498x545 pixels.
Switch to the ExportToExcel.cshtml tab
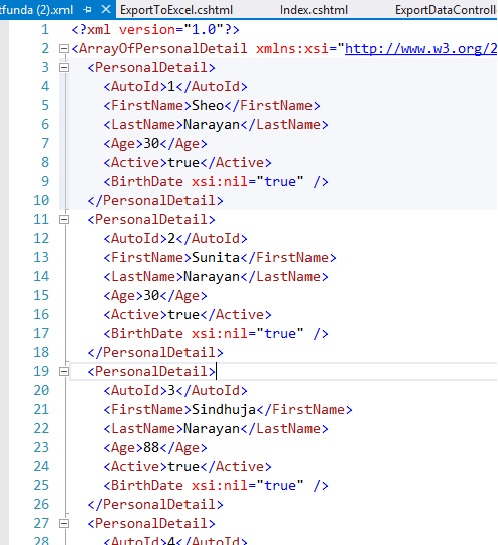(x=176, y=10)
